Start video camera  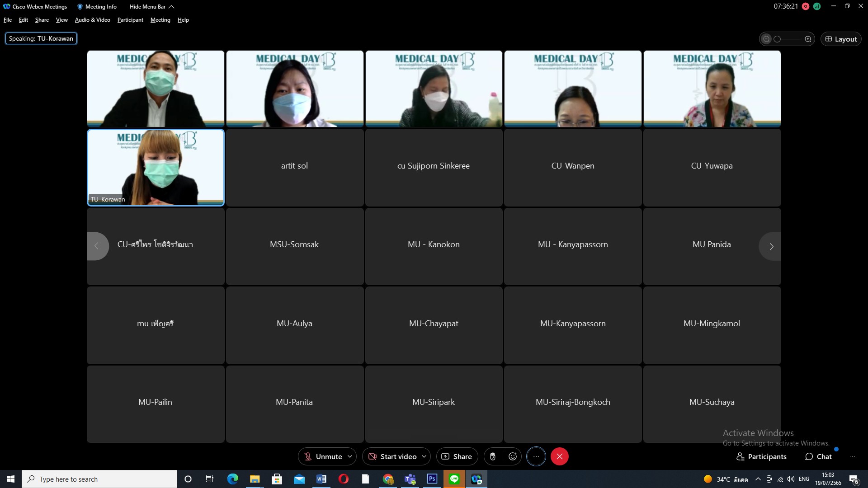(392, 456)
